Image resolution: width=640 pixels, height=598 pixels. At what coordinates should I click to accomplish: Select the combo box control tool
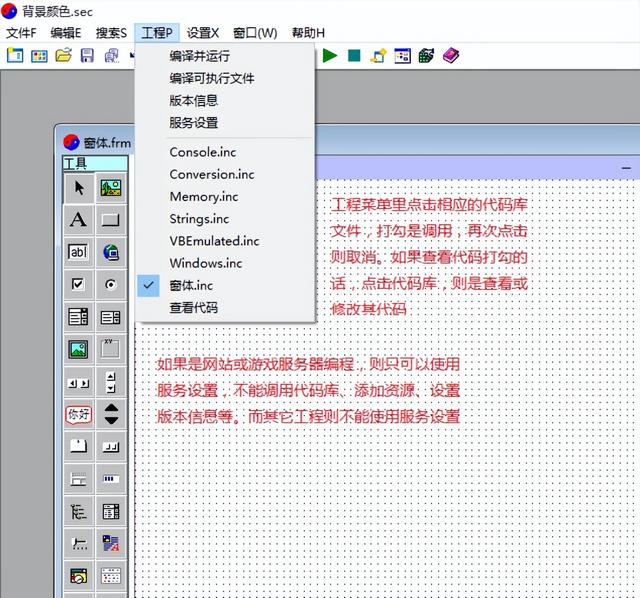click(111, 317)
